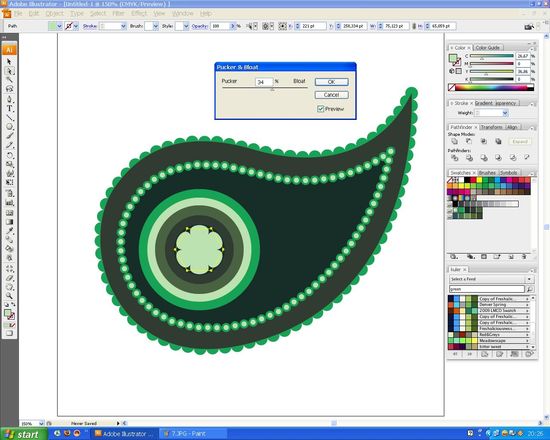Screen dimensions: 550x440
Task: Click the Expand button in Pathfinder panel
Action: (519, 141)
